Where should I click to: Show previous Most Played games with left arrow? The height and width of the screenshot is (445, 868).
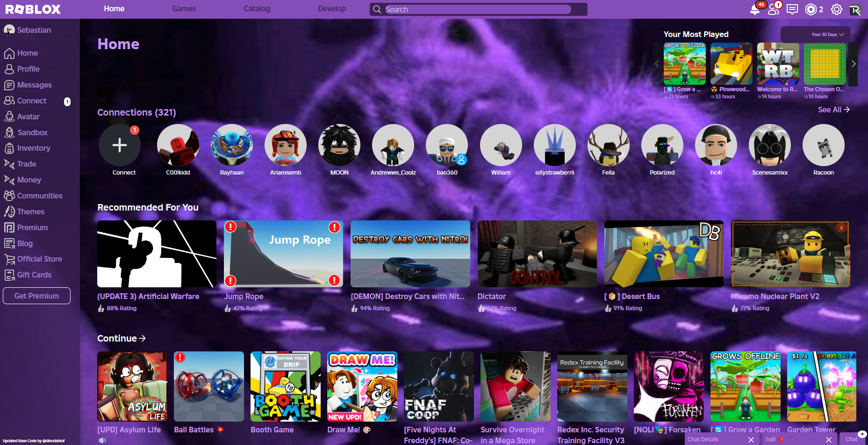click(657, 64)
